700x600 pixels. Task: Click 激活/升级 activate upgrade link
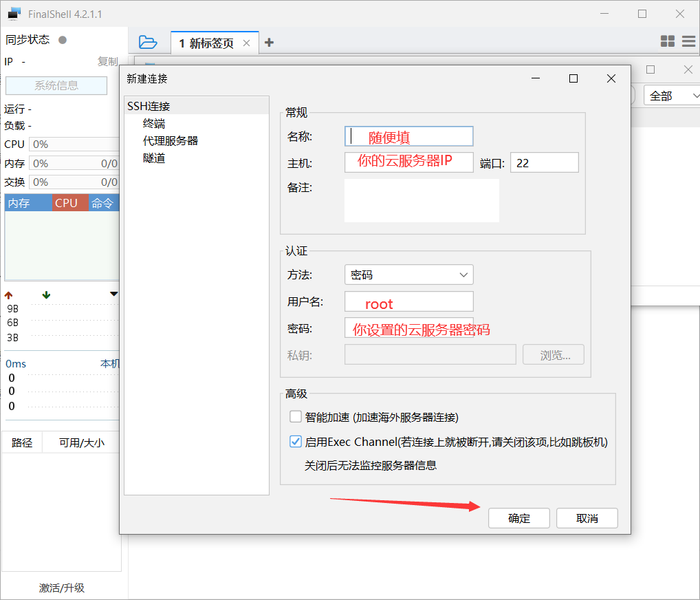pyautogui.click(x=62, y=588)
